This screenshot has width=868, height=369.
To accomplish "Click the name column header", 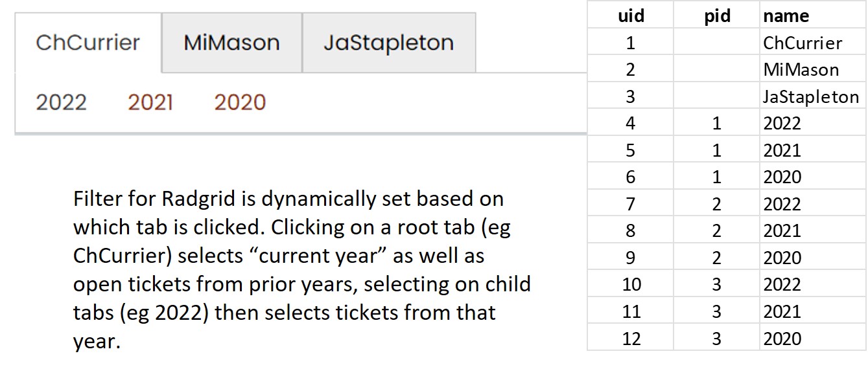I will coord(786,16).
